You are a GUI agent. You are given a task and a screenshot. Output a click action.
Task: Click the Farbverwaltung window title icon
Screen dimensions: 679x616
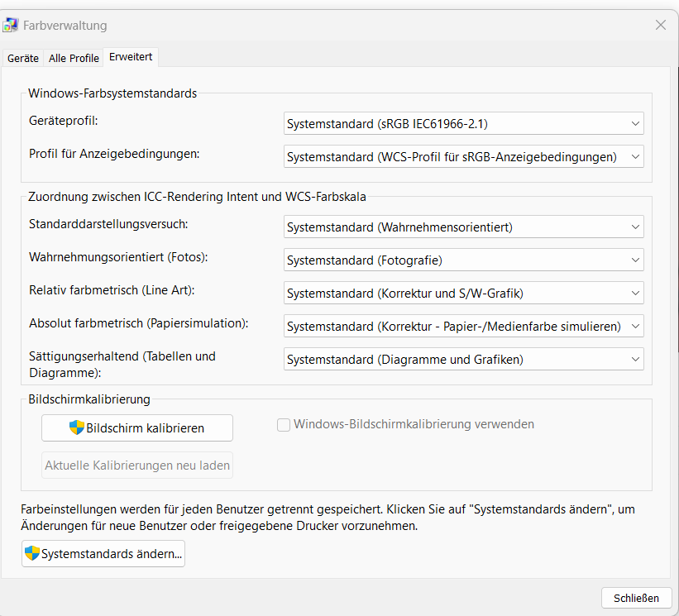click(x=12, y=26)
